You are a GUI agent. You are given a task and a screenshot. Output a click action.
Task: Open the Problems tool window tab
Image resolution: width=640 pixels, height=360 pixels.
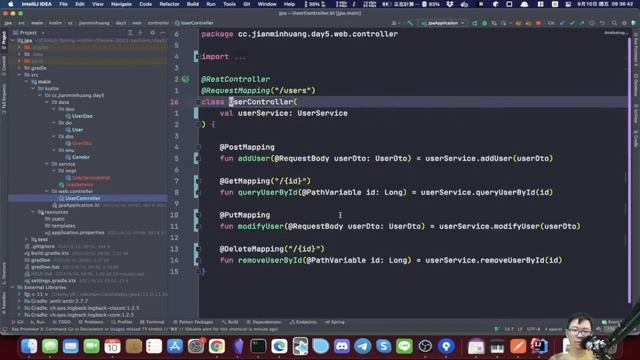(x=91, y=322)
